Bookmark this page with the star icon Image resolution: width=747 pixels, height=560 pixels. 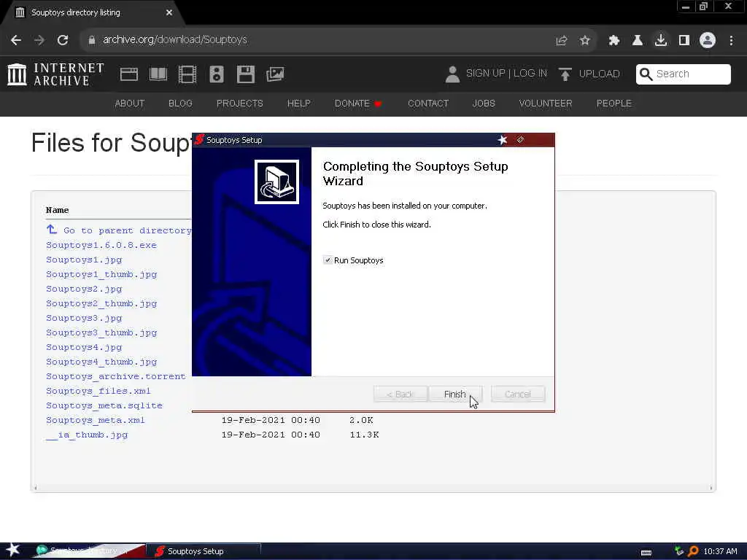tap(585, 41)
